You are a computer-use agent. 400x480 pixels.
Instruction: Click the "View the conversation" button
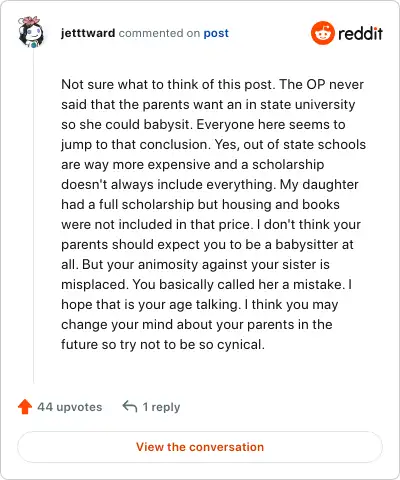pos(200,447)
